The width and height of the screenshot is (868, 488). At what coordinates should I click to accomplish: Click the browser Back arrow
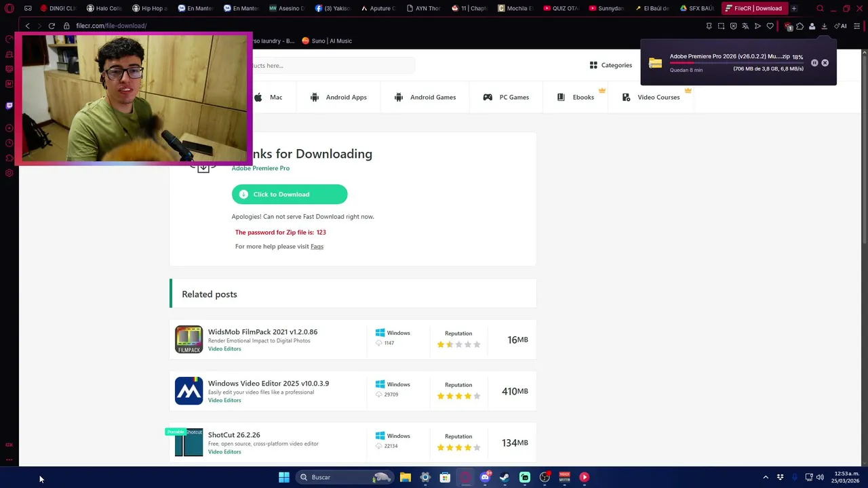pos(27,26)
